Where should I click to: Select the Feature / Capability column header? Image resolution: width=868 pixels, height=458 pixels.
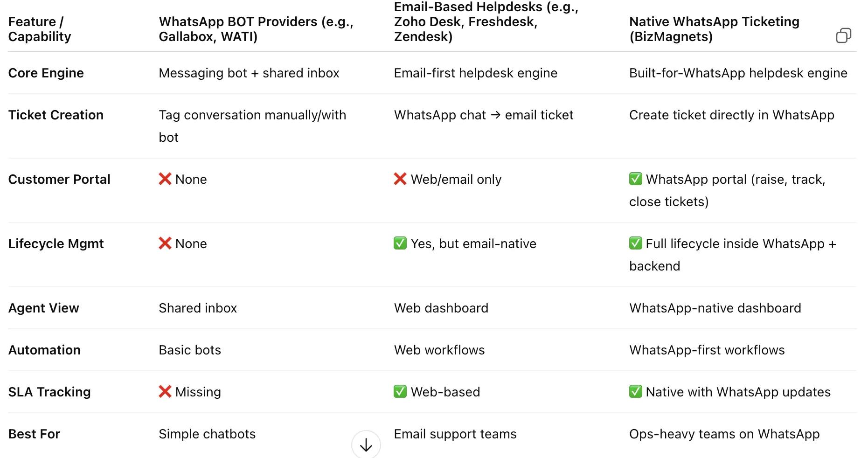pos(40,29)
